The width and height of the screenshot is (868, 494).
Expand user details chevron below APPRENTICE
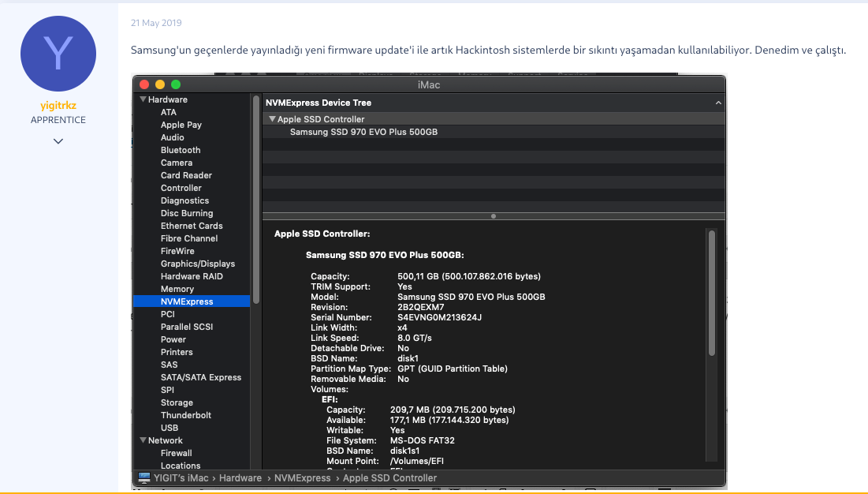coord(58,141)
